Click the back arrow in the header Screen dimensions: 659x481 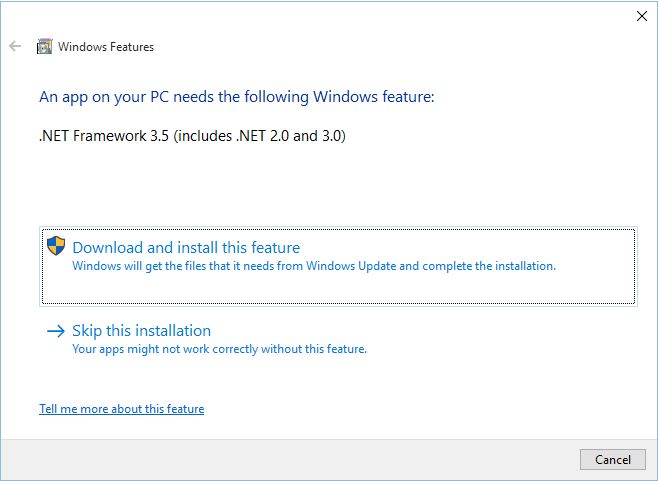click(15, 46)
